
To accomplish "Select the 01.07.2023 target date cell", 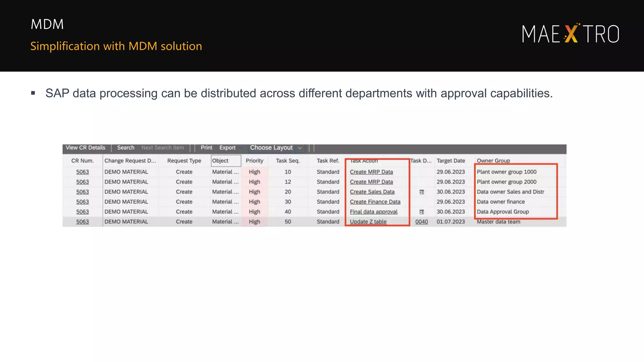I will [x=451, y=222].
